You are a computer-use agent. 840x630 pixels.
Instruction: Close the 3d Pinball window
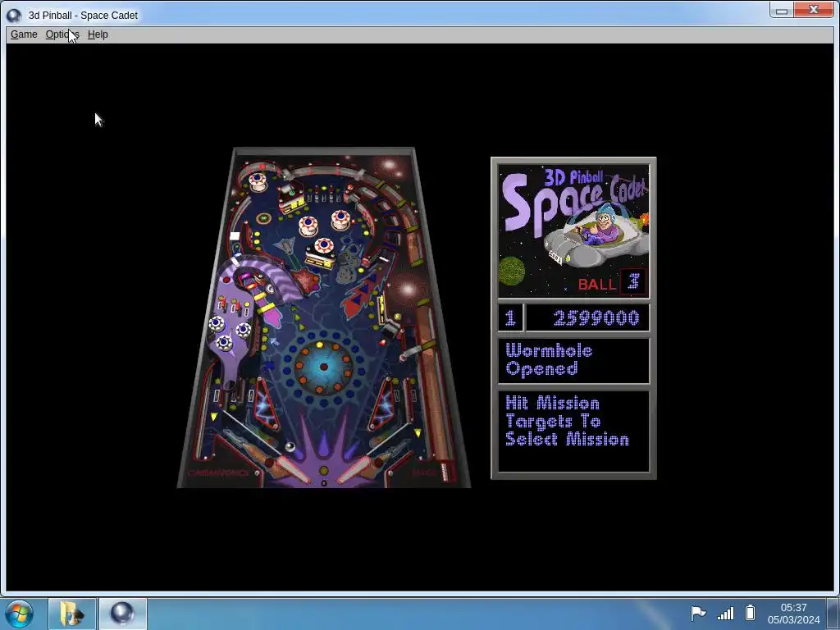813,10
